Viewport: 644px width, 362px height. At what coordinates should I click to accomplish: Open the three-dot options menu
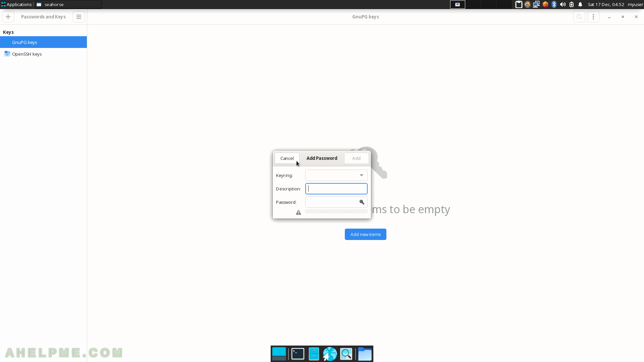coord(593,17)
